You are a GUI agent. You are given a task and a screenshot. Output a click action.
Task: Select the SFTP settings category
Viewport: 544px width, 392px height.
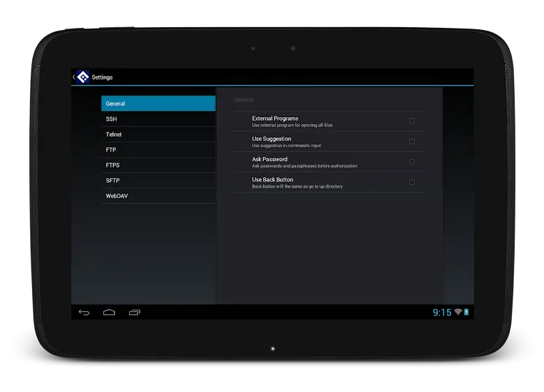pyautogui.click(x=159, y=180)
